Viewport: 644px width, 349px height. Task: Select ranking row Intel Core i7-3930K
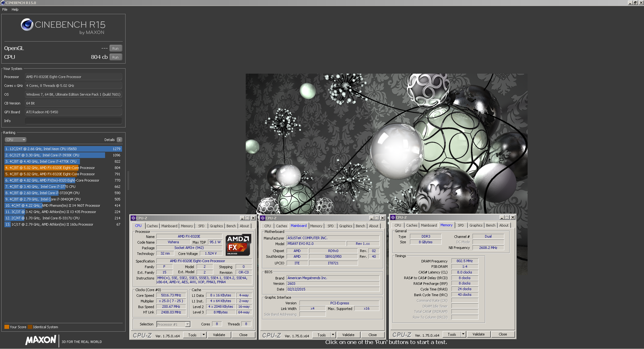[63, 155]
